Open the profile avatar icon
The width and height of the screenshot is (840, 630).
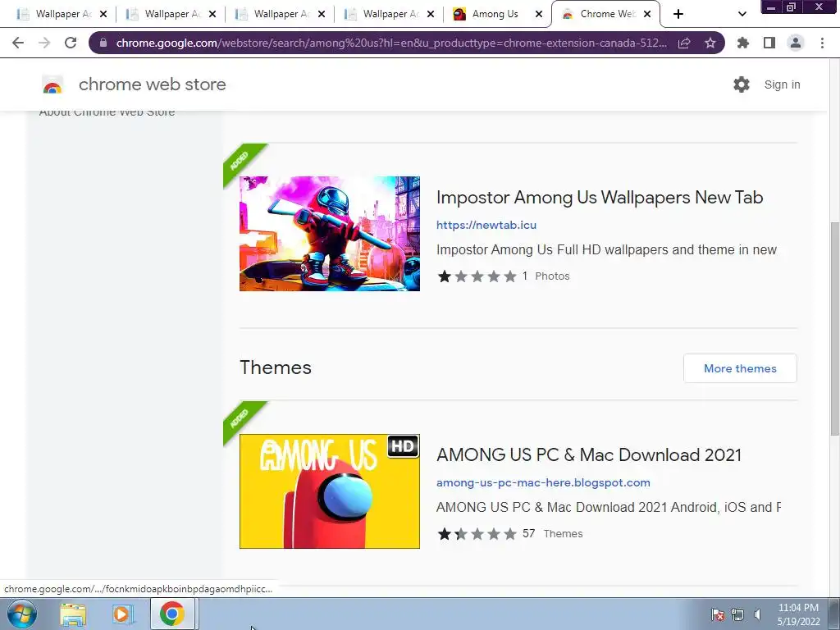(x=796, y=43)
